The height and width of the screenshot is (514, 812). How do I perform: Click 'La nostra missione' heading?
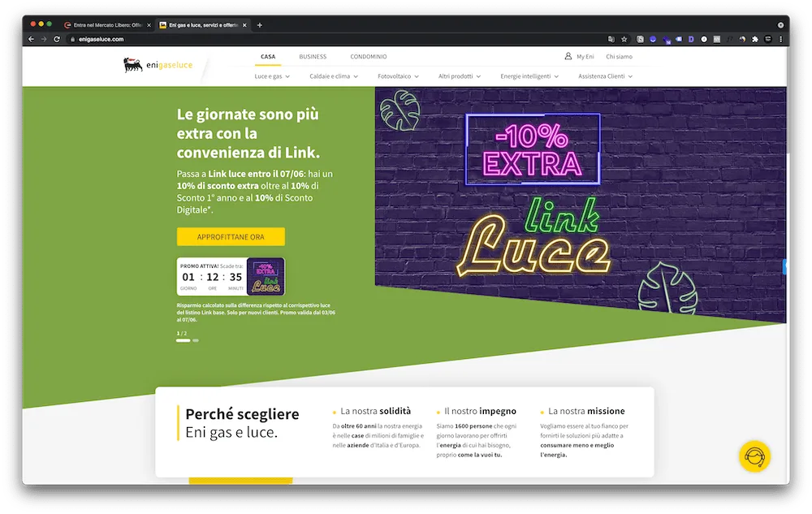(586, 411)
